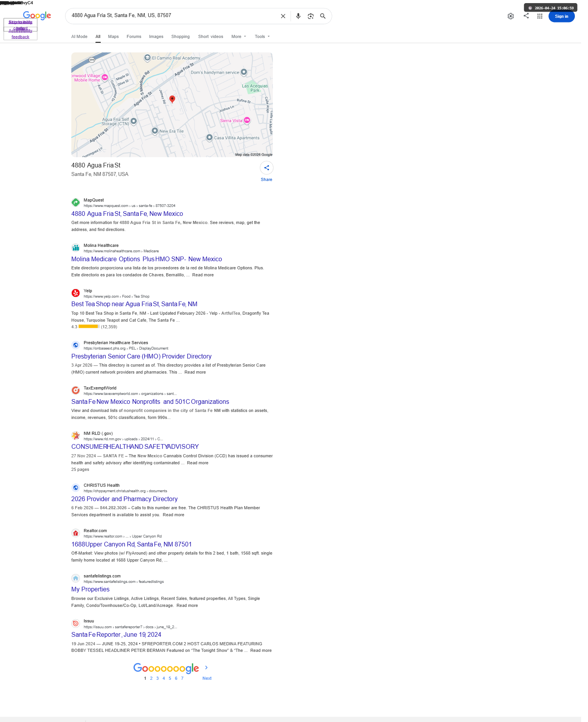Viewport: 588px width, 722px height.
Task: Click the Sign in button
Action: click(x=561, y=16)
